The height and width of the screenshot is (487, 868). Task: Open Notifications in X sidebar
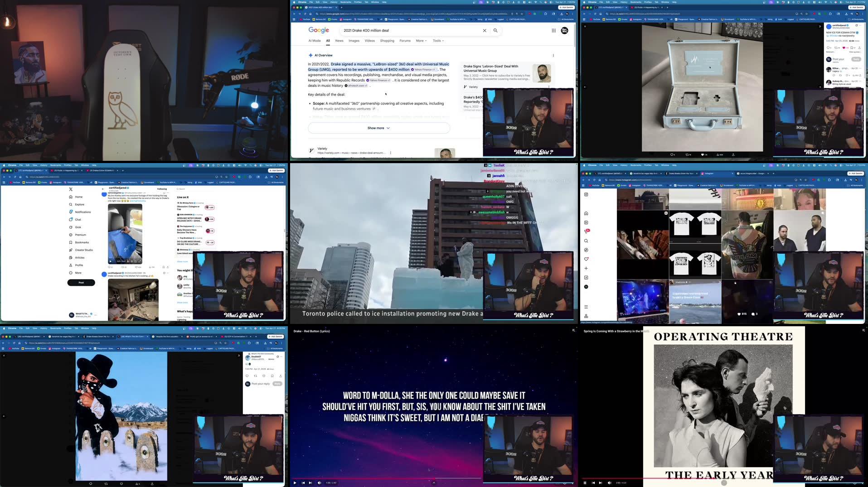pos(80,212)
